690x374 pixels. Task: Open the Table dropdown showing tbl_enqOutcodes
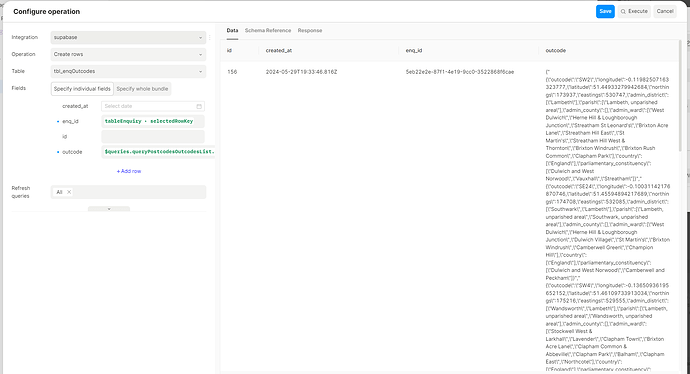(x=128, y=71)
